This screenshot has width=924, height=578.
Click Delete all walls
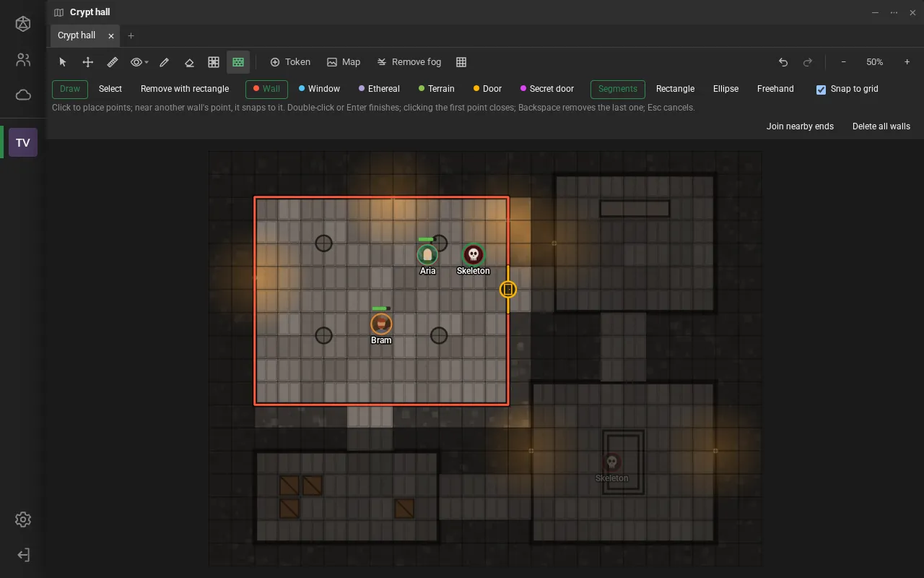[x=881, y=126]
